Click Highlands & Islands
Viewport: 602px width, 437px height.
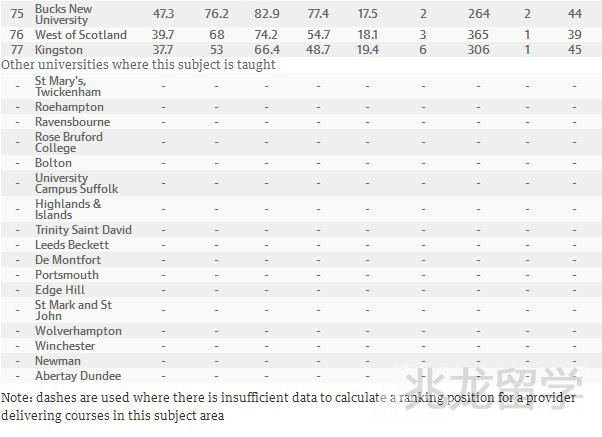tap(68, 209)
